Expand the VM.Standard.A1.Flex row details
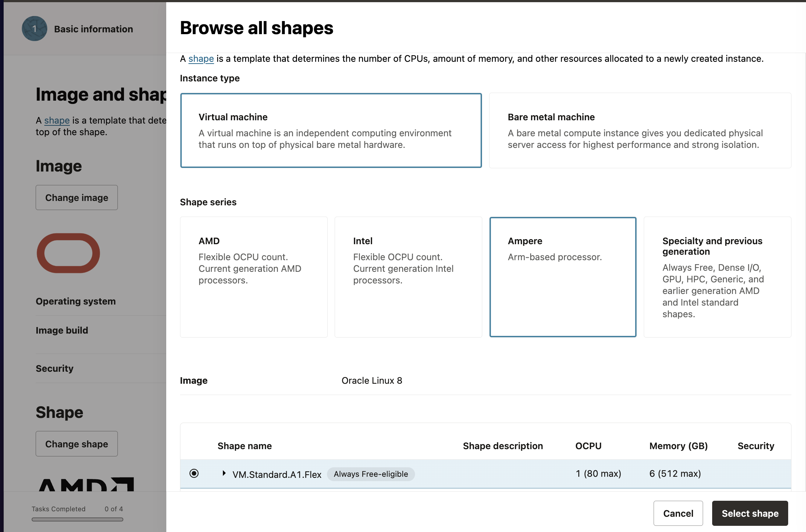Image resolution: width=806 pixels, height=532 pixels. (x=224, y=473)
